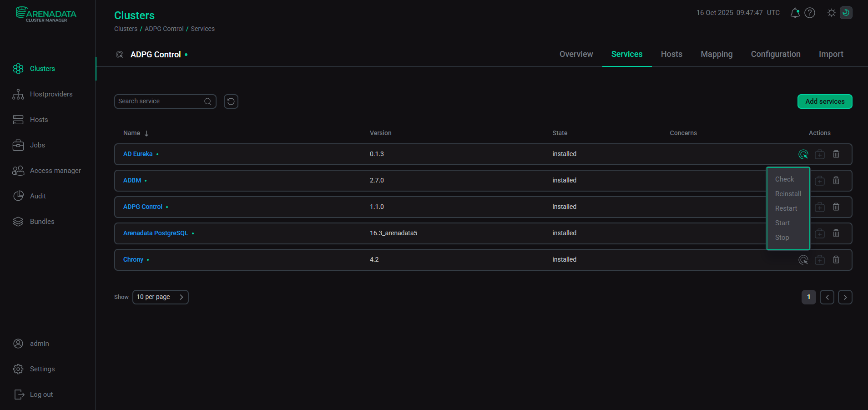This screenshot has width=868, height=410.
Task: Refresh the services list
Action: [x=231, y=101]
